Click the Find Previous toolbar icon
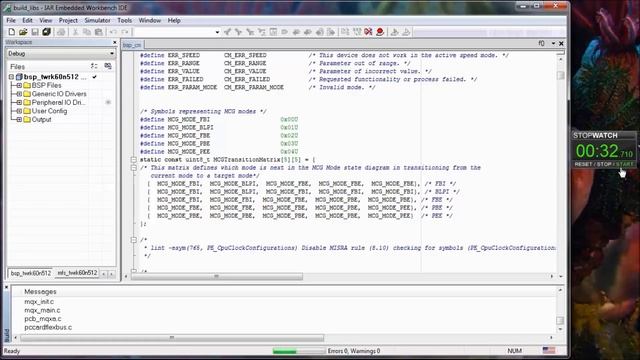This screenshot has width=640, height=360. click(x=227, y=32)
